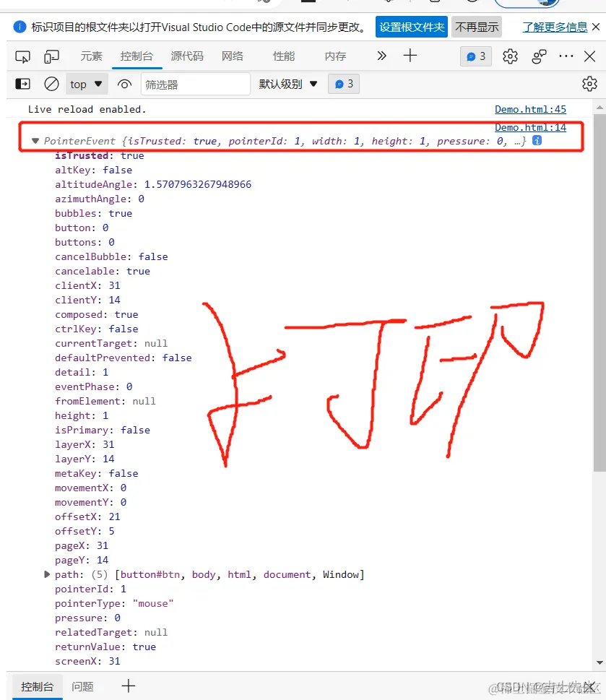Clear the console with the circle-slash icon
Screen dimensions: 606x700
[51, 84]
